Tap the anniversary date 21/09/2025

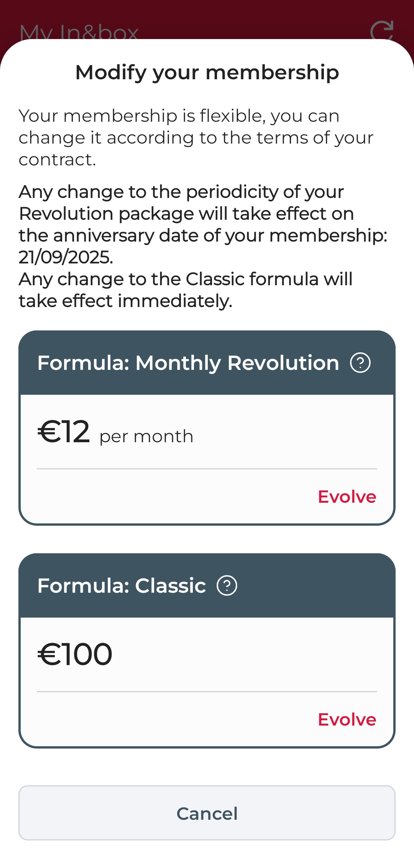coord(66,257)
